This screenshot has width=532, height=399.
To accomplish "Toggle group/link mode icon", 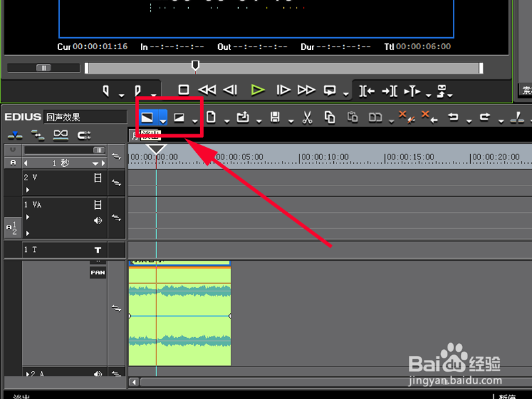I will tap(61, 135).
